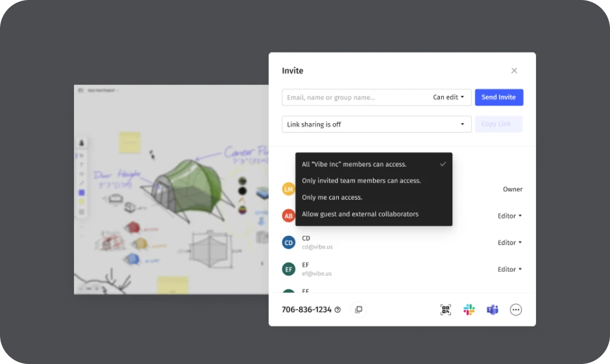
Task: Focus the Email, name or group field
Action: pos(355,98)
